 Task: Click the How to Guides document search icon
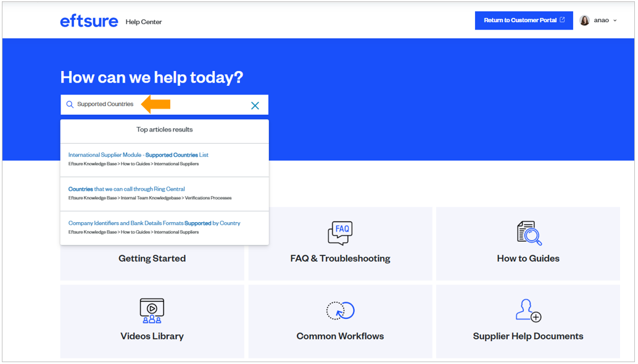(x=529, y=233)
